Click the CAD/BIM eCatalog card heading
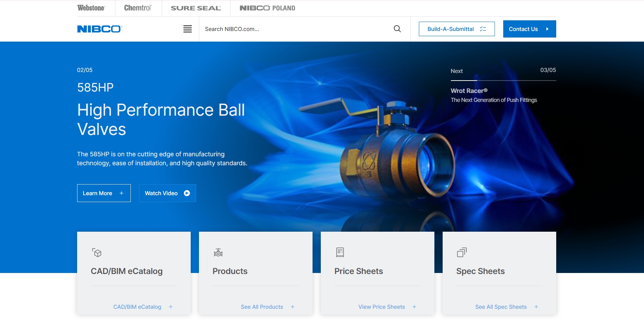The width and height of the screenshot is (644, 326). click(127, 271)
